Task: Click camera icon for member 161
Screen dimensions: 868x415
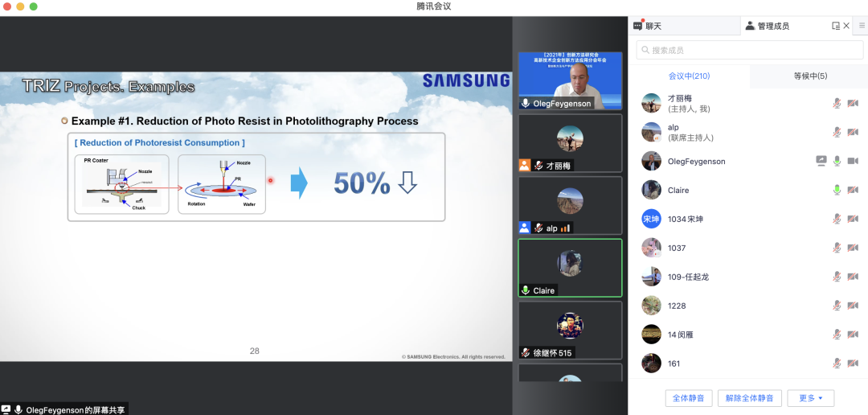Action: coord(853,363)
